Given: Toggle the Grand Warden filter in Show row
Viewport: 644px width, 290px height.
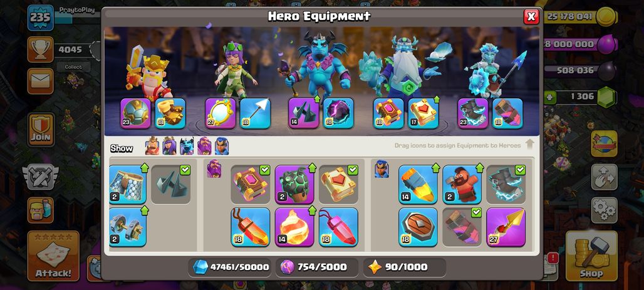Looking at the screenshot, I should click(204, 146).
